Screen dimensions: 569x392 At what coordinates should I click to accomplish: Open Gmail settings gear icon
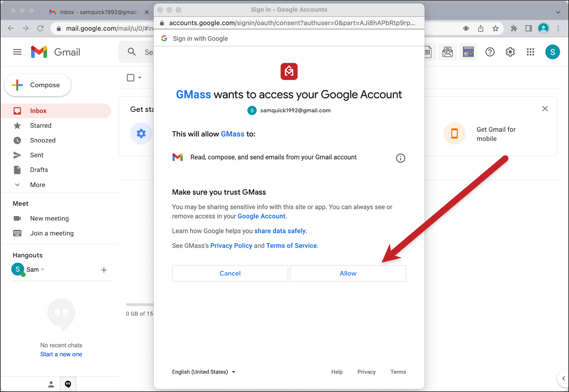[x=510, y=52]
